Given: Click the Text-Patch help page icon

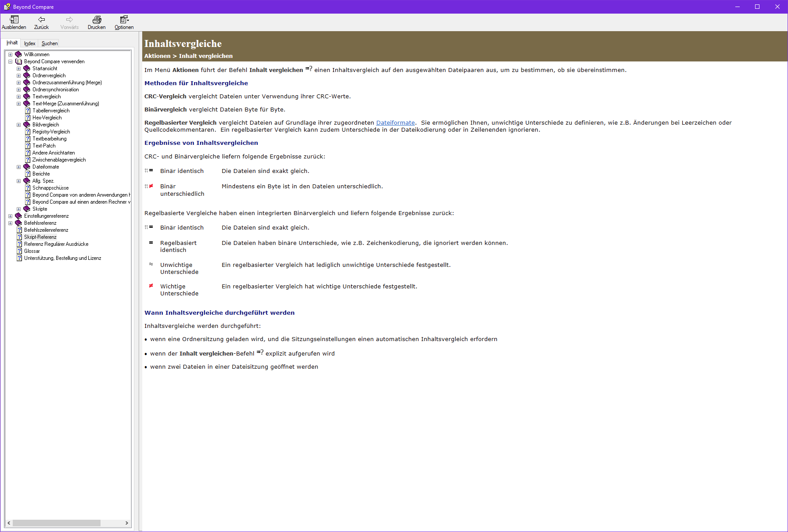Looking at the screenshot, I should coord(28,146).
